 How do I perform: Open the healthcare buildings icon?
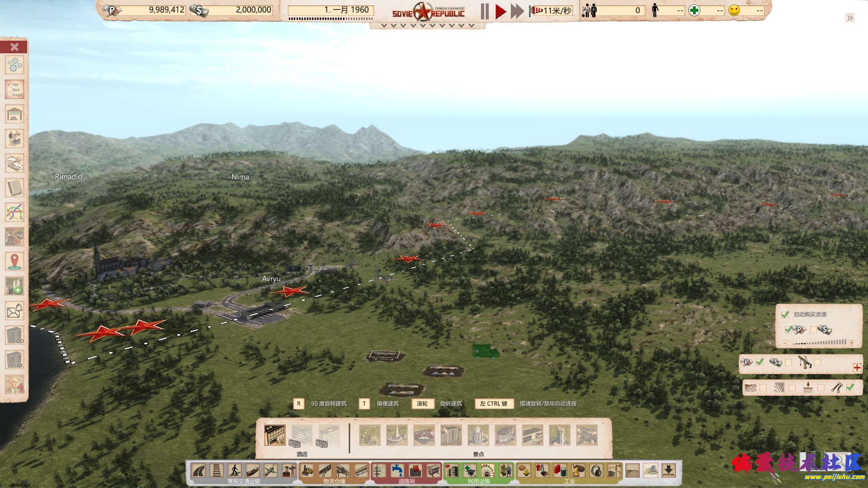click(470, 471)
